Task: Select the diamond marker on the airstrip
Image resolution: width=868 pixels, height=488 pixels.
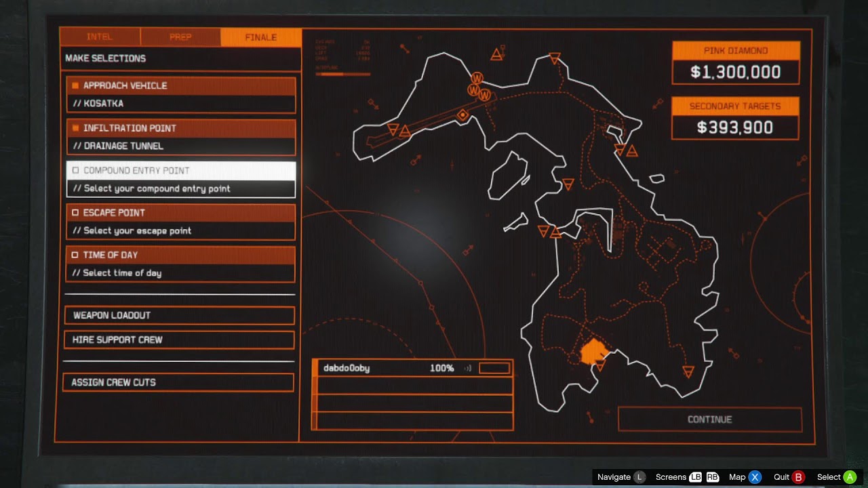Action: pyautogui.click(x=463, y=115)
